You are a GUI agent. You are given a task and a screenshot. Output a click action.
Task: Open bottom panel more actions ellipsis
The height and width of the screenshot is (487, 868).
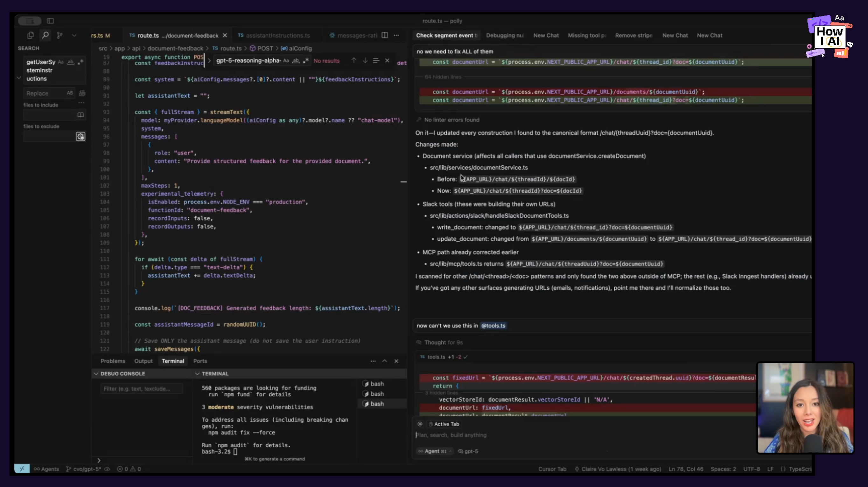tap(373, 361)
